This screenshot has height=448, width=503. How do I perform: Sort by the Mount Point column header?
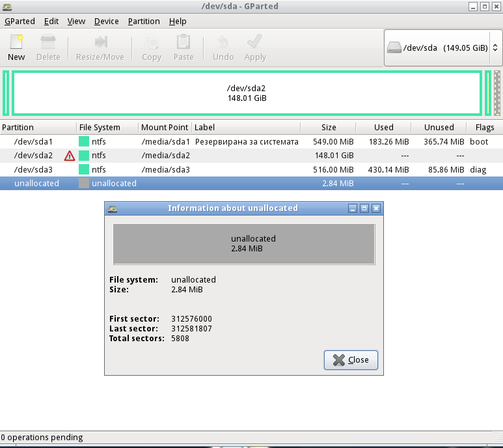(165, 128)
